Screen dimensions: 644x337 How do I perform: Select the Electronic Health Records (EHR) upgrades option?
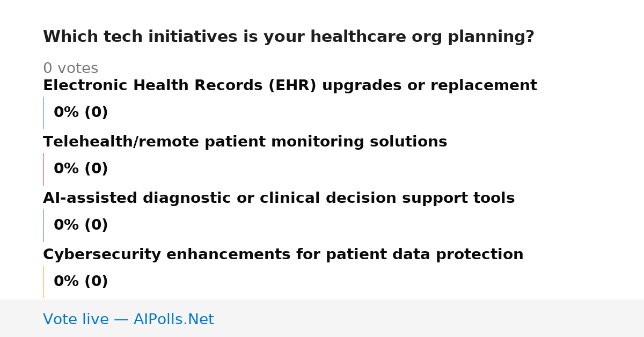(x=290, y=86)
